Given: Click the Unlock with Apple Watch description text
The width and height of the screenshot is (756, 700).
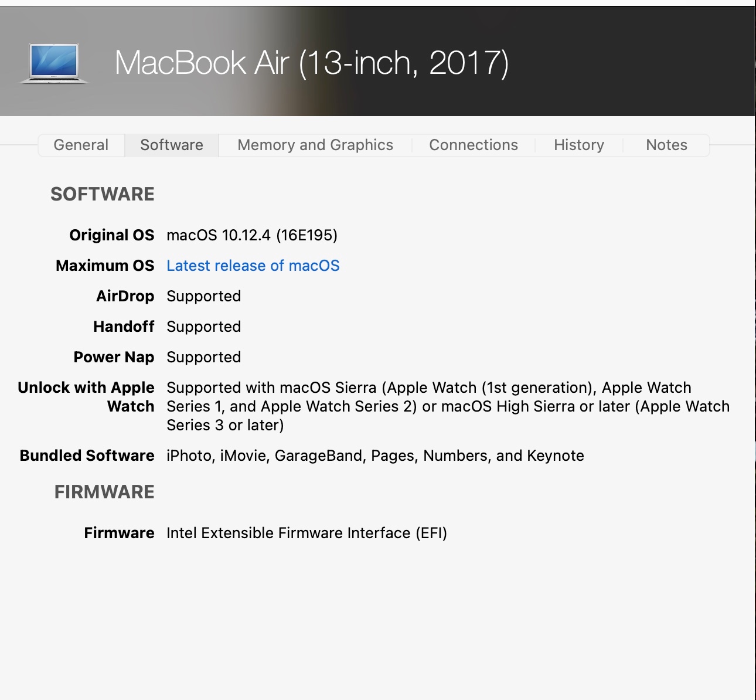Looking at the screenshot, I should 448,406.
